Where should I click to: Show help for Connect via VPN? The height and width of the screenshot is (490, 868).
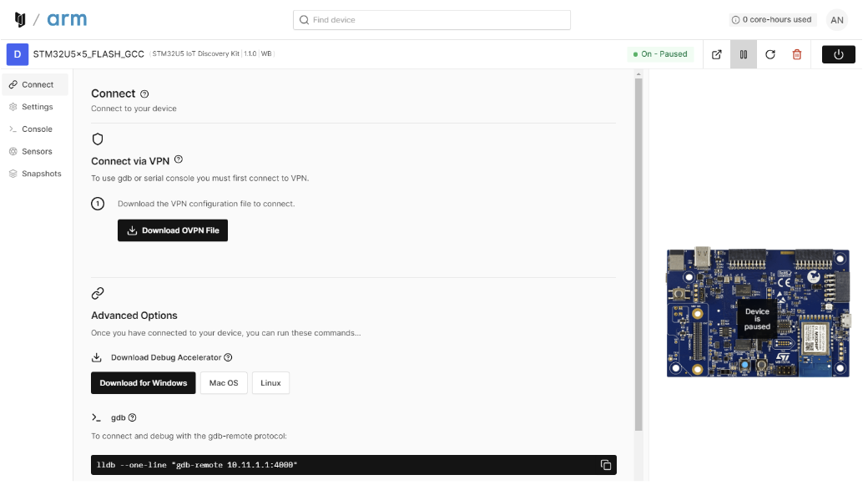179,159
